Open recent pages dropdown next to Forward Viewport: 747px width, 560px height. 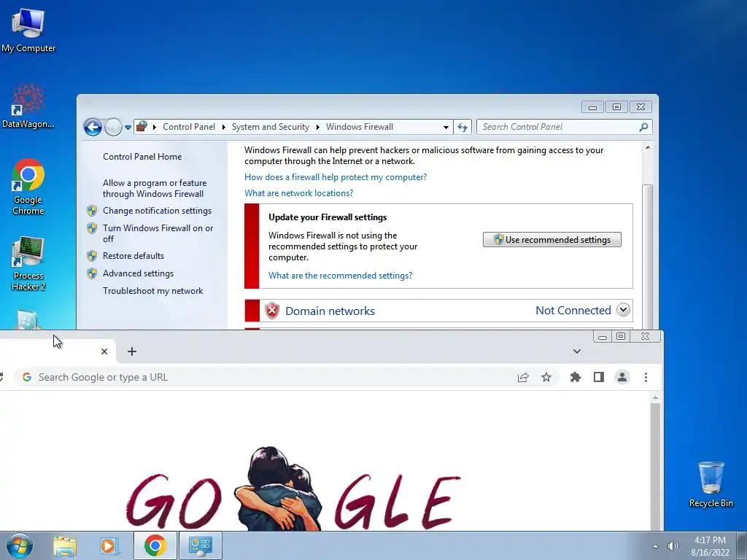128,128
